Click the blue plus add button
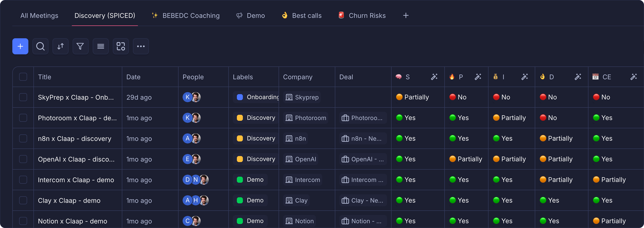The width and height of the screenshot is (644, 228). point(20,46)
